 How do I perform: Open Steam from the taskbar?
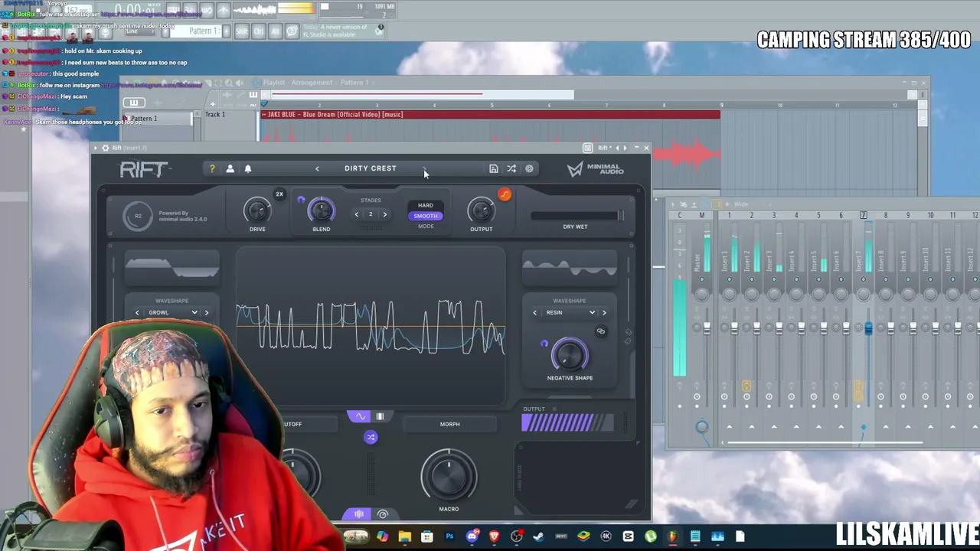click(539, 536)
